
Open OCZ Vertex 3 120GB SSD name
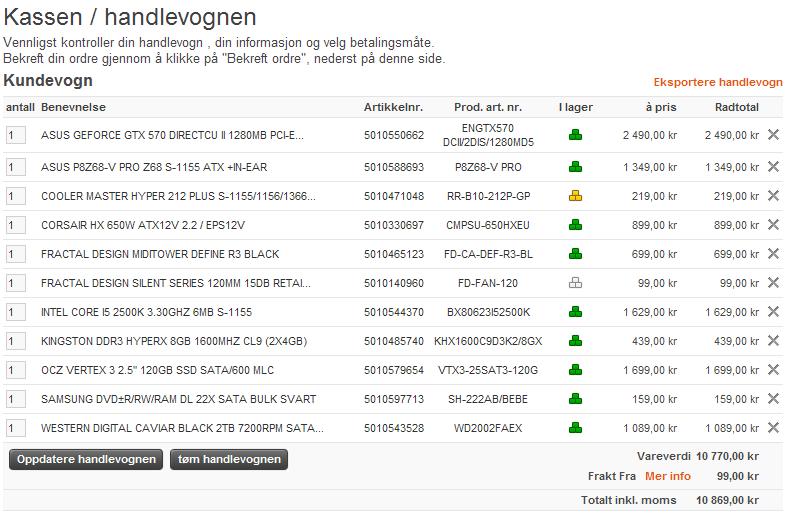(157, 370)
